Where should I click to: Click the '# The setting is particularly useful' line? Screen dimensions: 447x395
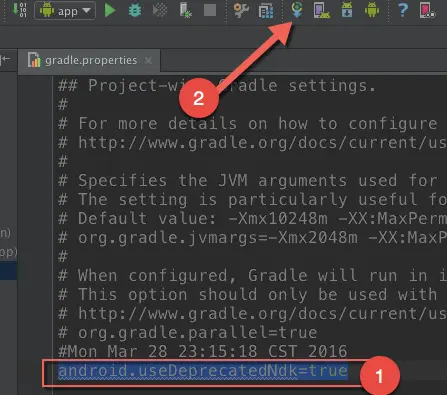[252, 200]
